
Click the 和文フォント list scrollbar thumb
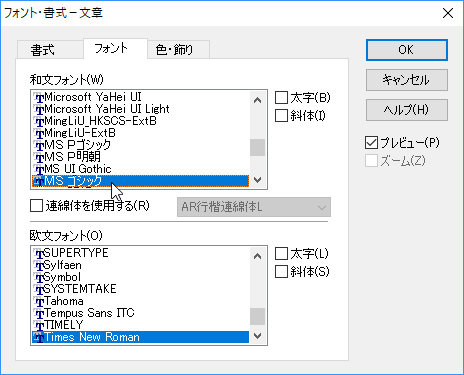click(257, 147)
